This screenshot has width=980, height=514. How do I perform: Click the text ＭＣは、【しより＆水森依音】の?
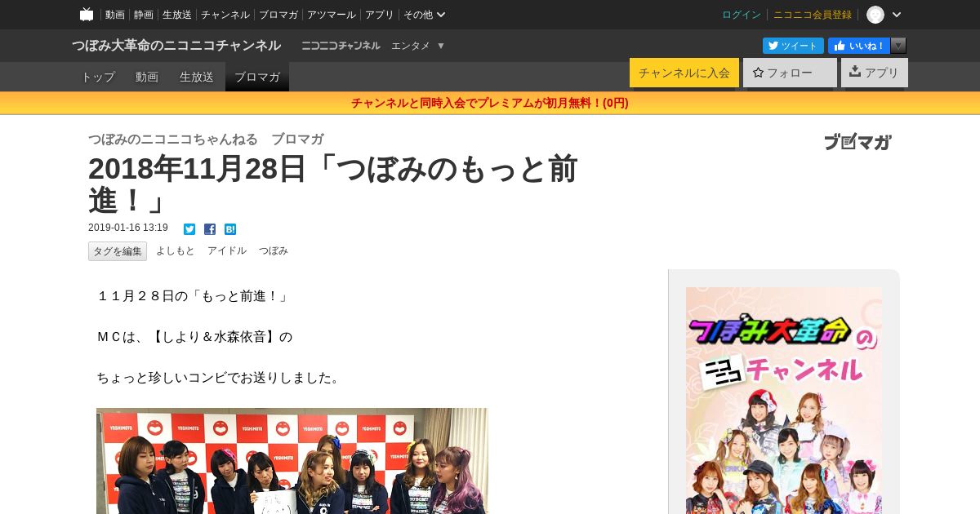click(x=194, y=337)
